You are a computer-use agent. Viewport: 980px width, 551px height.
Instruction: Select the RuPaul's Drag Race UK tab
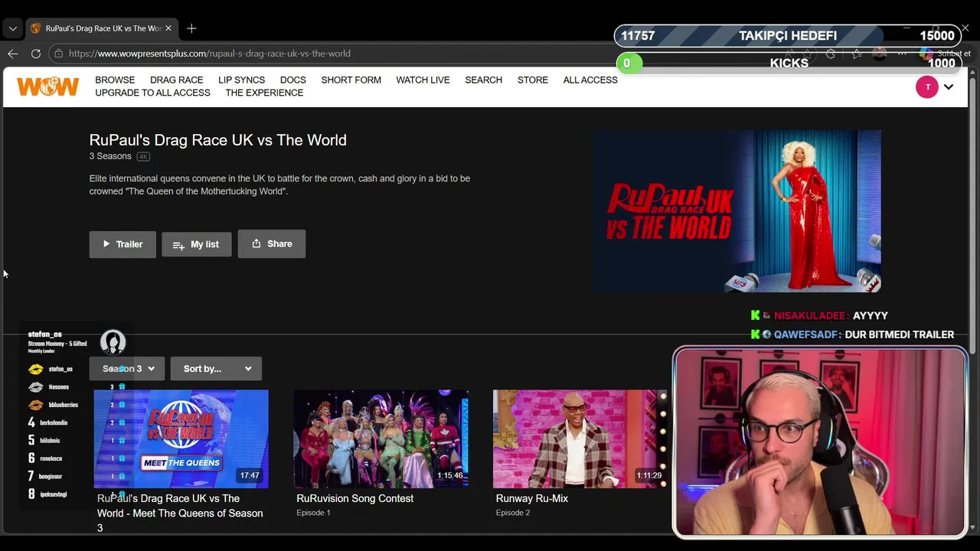(x=102, y=28)
